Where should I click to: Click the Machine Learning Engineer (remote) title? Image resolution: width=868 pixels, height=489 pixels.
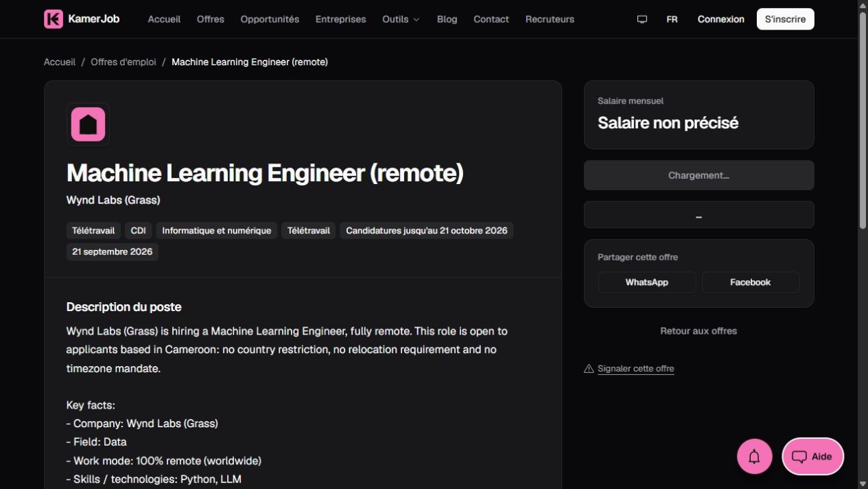click(x=265, y=173)
